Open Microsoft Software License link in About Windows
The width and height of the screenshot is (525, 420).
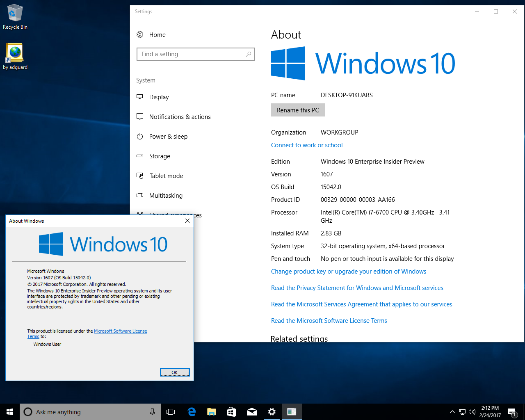121,331
